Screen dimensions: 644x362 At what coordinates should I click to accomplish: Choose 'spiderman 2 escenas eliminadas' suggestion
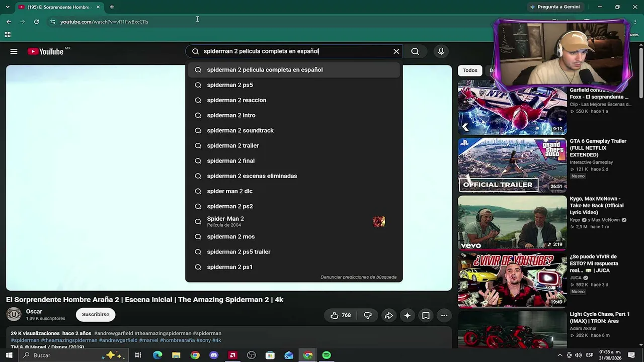click(x=294, y=176)
